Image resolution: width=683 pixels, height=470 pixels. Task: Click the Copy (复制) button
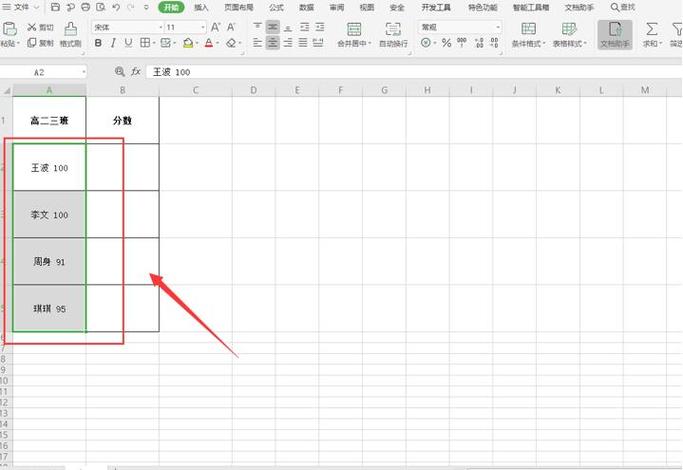[40, 43]
